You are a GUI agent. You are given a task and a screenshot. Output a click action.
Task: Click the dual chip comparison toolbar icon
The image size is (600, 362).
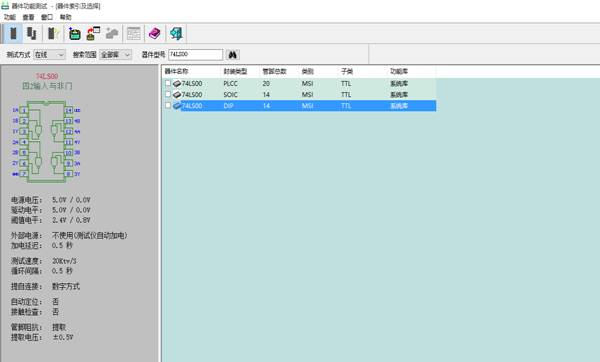coord(32,34)
